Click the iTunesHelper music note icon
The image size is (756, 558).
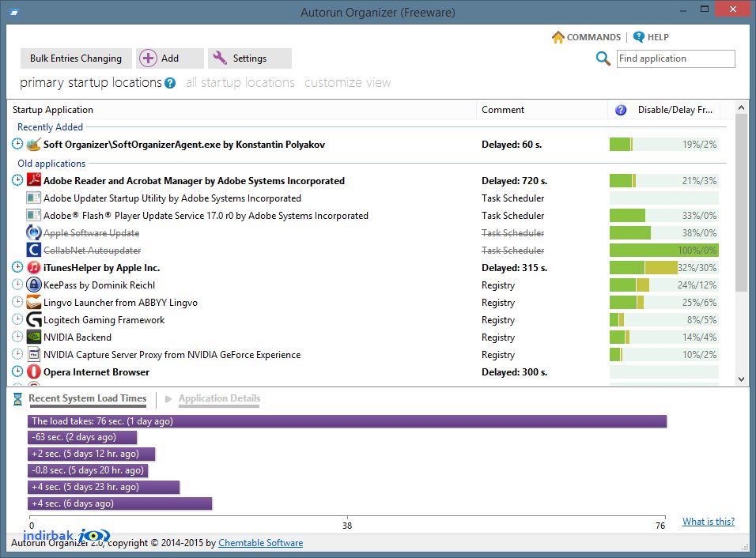click(34, 267)
